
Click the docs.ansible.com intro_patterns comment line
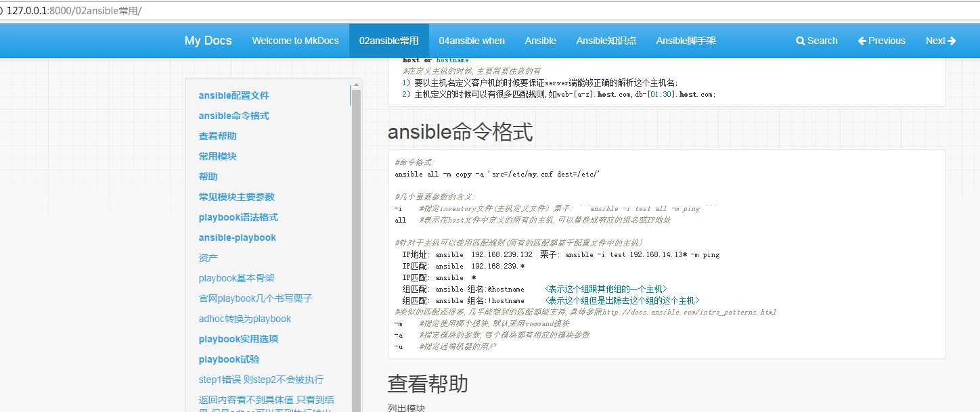[x=585, y=313]
